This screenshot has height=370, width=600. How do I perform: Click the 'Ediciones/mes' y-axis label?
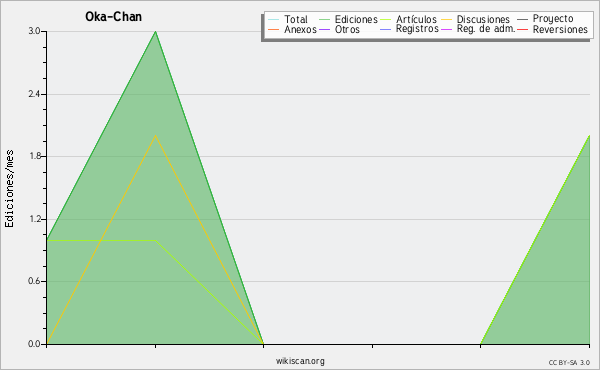tap(9, 188)
